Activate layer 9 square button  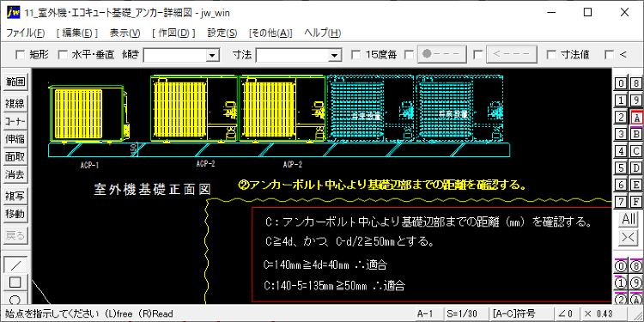pos(636,100)
